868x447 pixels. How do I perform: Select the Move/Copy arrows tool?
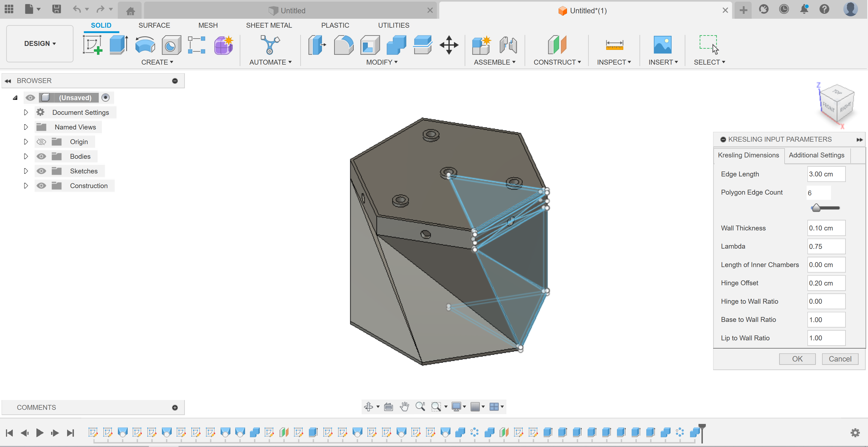[449, 45]
